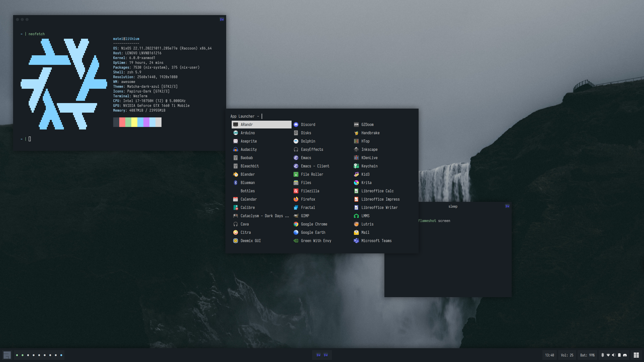Screen dimensions: 644x362
Task: Select the highlighted ARandr entry
Action: (x=261, y=124)
